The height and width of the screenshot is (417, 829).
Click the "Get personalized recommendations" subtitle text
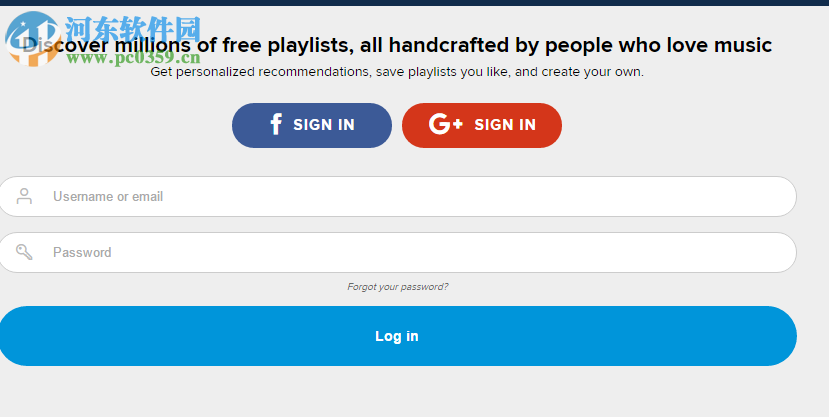tap(397, 72)
